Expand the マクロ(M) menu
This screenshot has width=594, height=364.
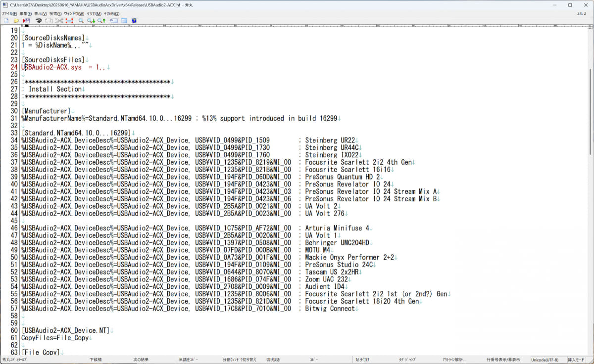[94, 13]
